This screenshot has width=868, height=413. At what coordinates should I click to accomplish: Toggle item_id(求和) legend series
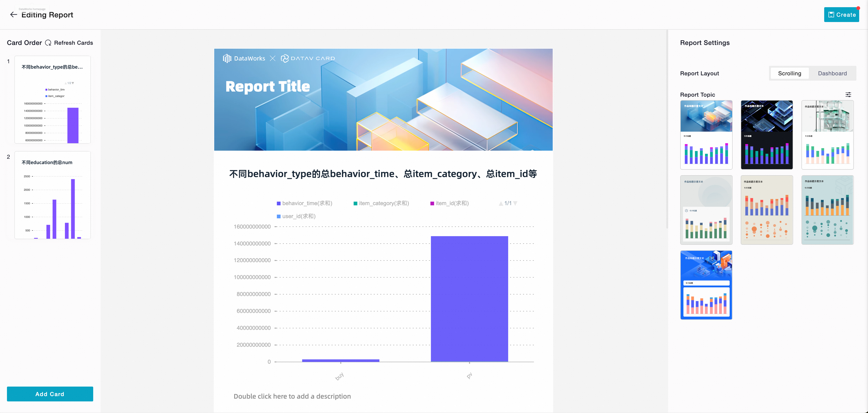pyautogui.click(x=450, y=203)
